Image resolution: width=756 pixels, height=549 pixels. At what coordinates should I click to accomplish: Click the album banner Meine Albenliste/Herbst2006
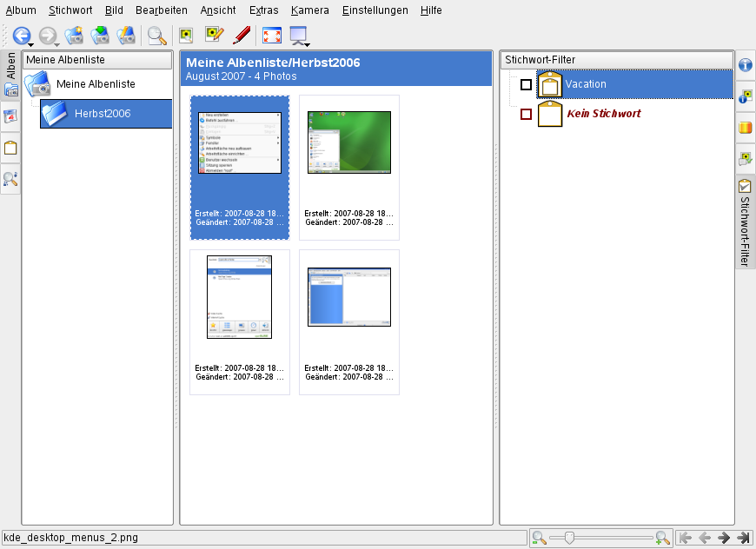[x=336, y=69]
